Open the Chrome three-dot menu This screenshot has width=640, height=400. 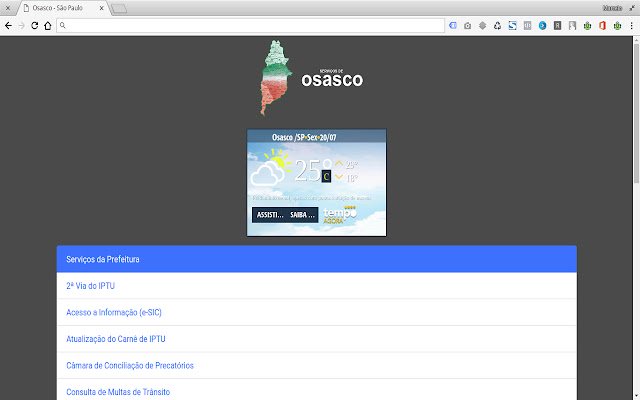631,26
